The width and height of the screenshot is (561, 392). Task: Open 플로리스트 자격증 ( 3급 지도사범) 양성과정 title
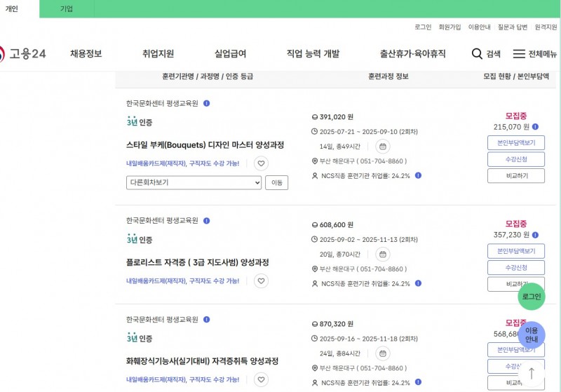[x=198, y=262]
